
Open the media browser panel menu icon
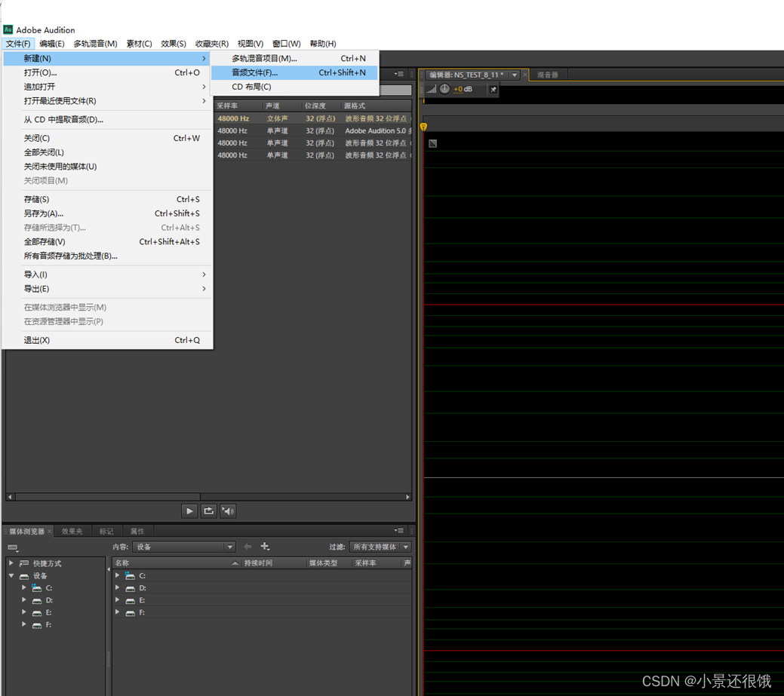click(398, 530)
